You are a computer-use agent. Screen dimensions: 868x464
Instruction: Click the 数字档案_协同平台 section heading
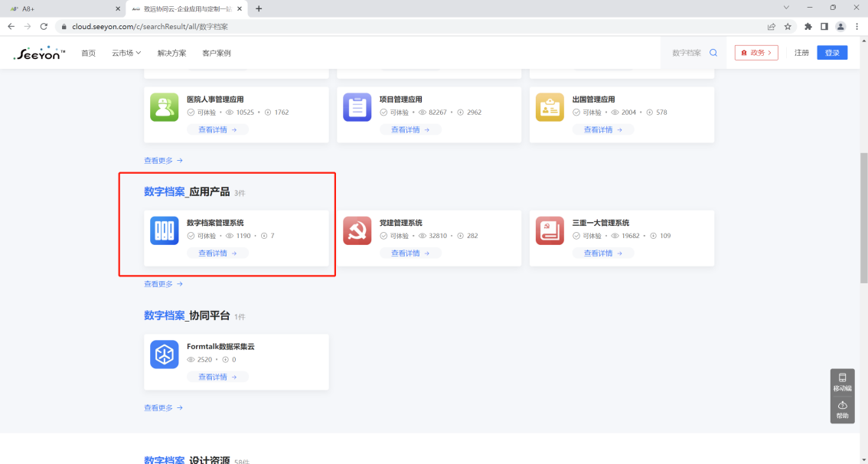point(187,315)
